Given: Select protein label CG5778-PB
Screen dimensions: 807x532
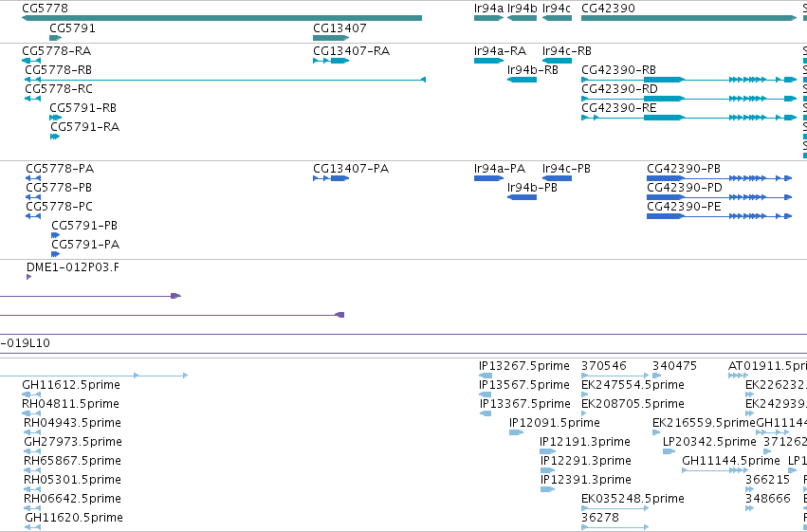Looking at the screenshot, I should (x=59, y=188).
